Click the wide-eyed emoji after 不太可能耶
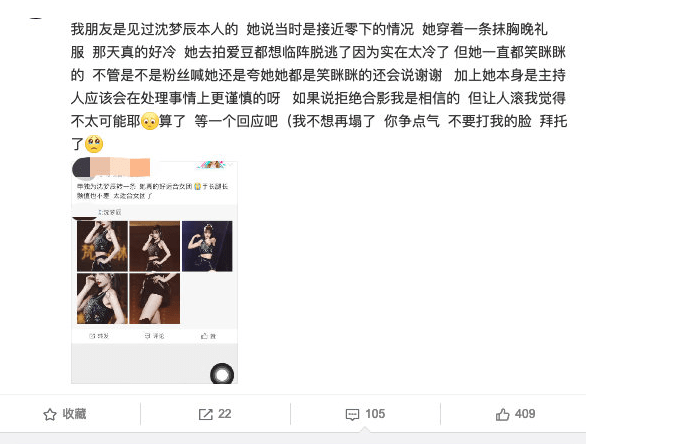The height and width of the screenshot is (444, 686). click(x=149, y=121)
